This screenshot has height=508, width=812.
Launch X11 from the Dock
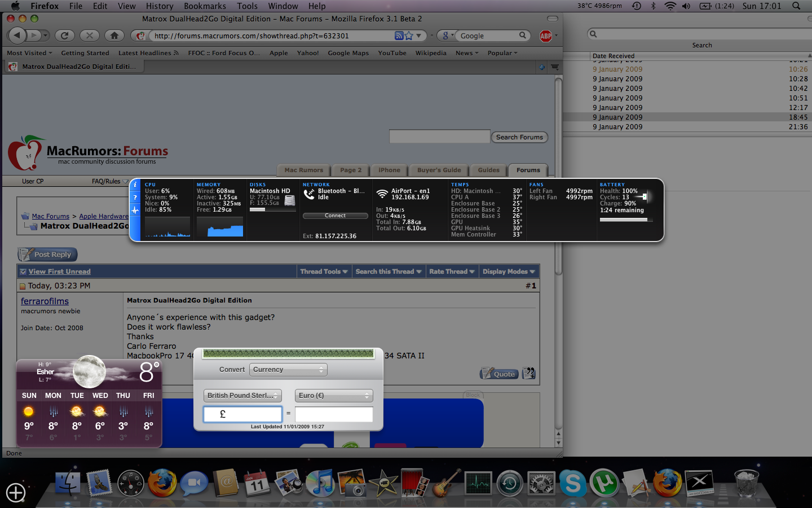click(699, 483)
